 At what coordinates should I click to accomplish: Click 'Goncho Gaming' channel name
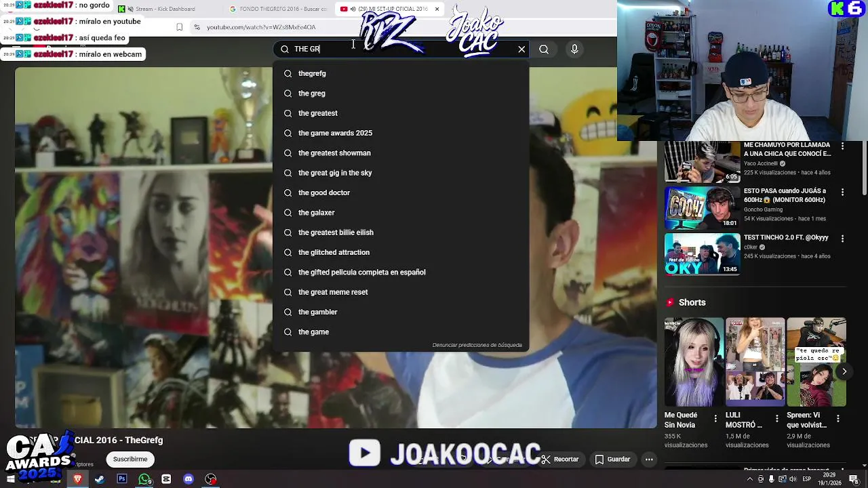(763, 209)
